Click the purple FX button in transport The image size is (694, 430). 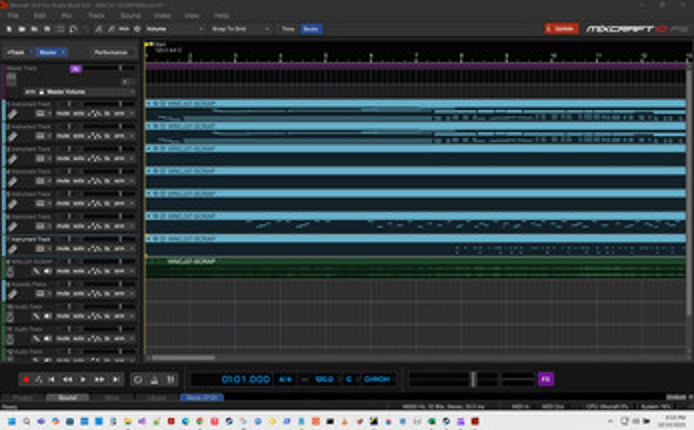click(x=545, y=379)
